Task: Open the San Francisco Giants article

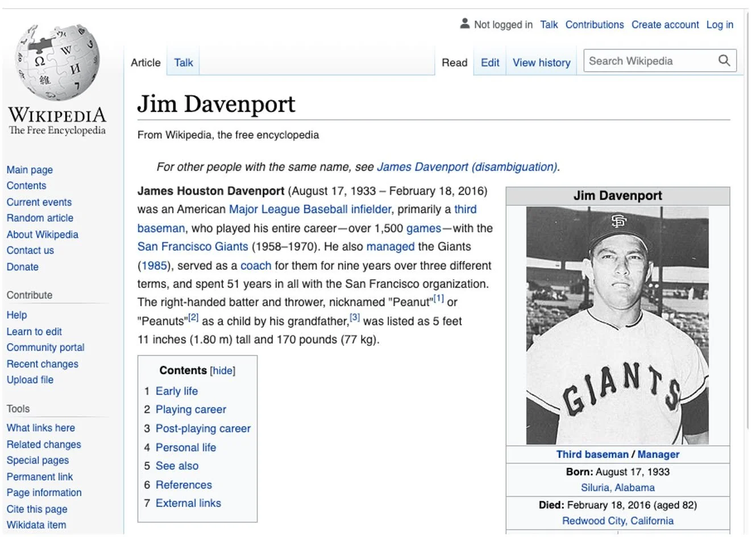Action: 193,246
